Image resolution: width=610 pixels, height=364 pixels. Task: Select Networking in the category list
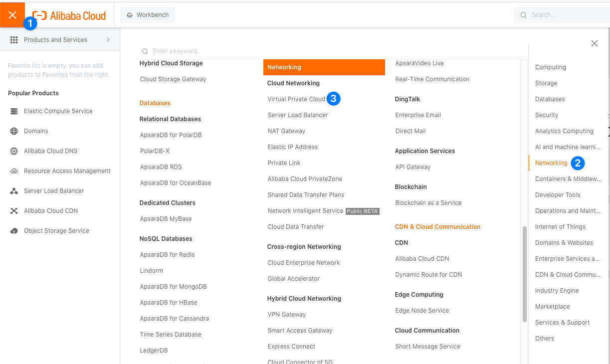pyautogui.click(x=551, y=163)
